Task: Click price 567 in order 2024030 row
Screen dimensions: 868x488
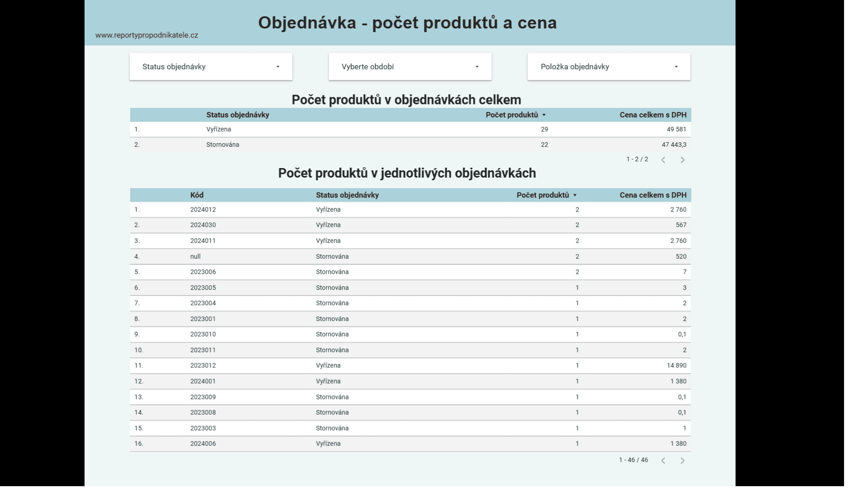Action: (x=681, y=225)
